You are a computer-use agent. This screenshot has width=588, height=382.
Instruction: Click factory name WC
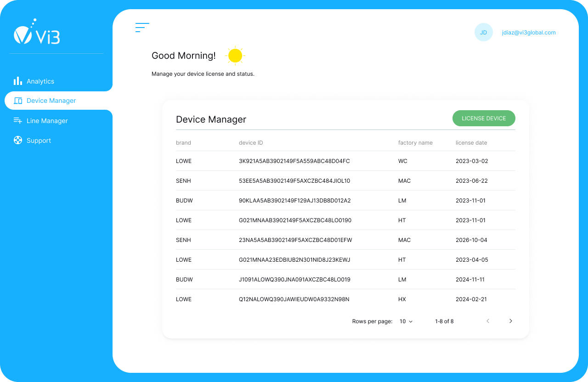(403, 161)
